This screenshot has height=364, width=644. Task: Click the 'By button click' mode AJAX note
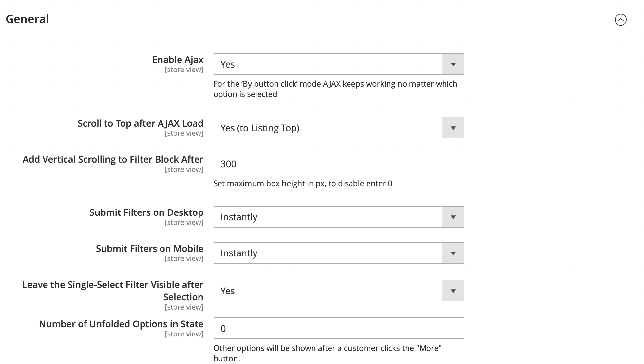[x=335, y=89]
